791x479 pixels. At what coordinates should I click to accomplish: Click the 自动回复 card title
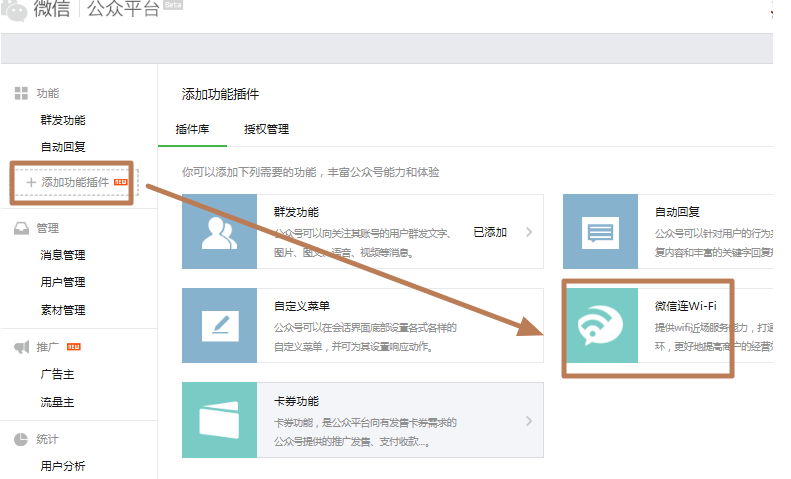677,212
